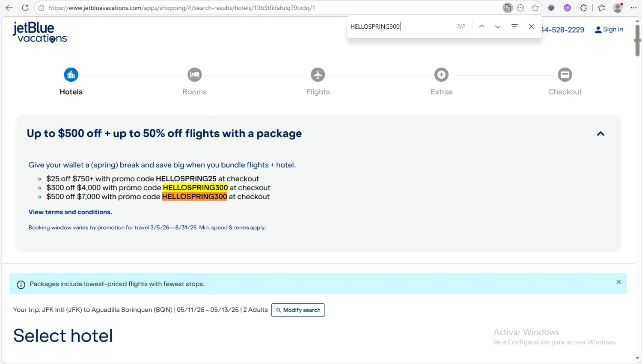Open View terms and conditions link

pyautogui.click(x=70, y=212)
